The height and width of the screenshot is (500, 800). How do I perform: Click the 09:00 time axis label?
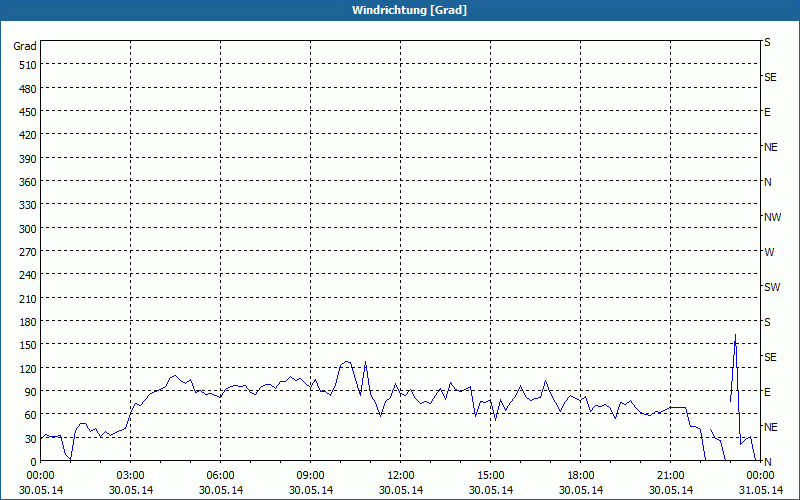tap(310, 476)
